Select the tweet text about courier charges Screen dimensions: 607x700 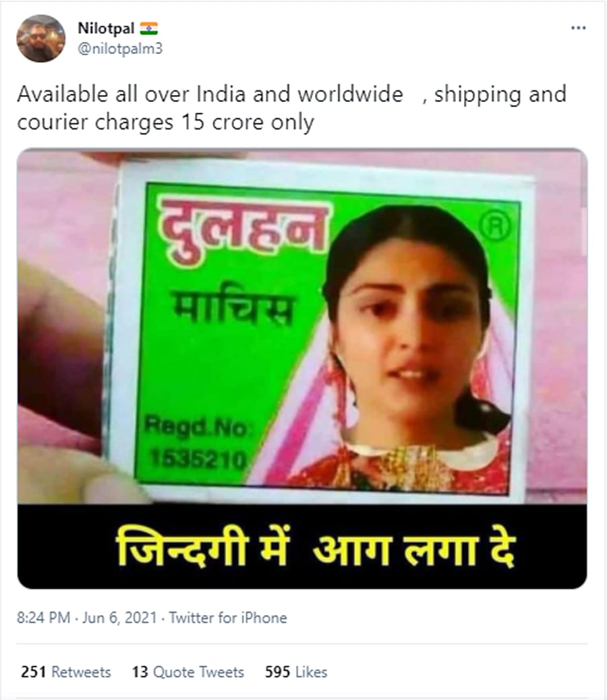[291, 108]
